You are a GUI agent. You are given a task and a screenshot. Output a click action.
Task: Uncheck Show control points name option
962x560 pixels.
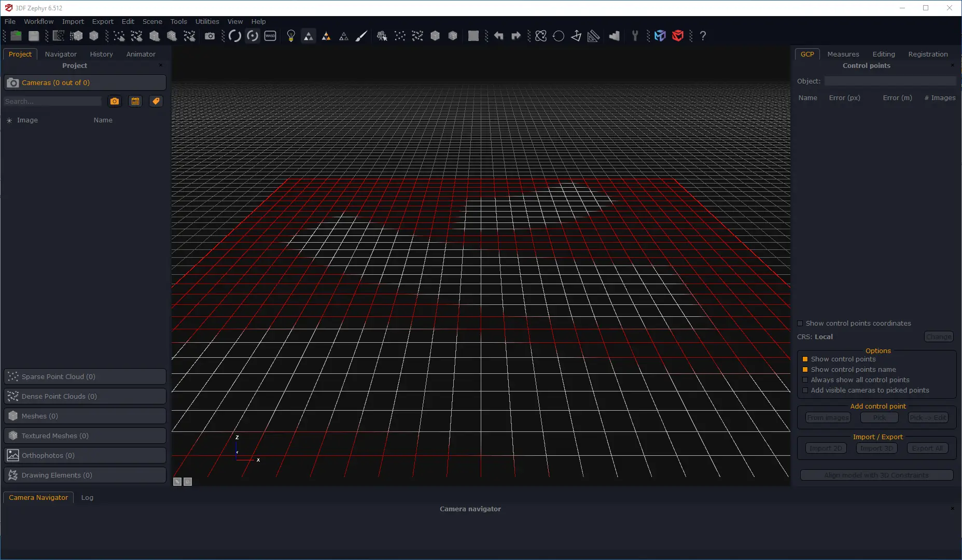805,370
